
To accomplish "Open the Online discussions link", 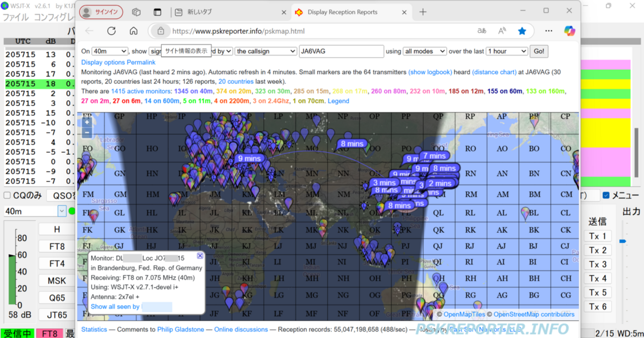I will [x=241, y=329].
